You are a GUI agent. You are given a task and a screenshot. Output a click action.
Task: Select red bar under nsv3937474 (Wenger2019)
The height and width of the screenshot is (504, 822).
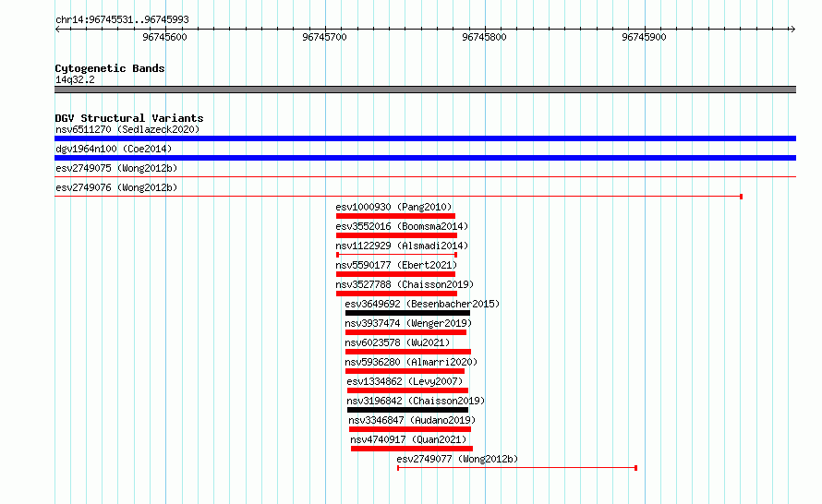pyautogui.click(x=405, y=332)
